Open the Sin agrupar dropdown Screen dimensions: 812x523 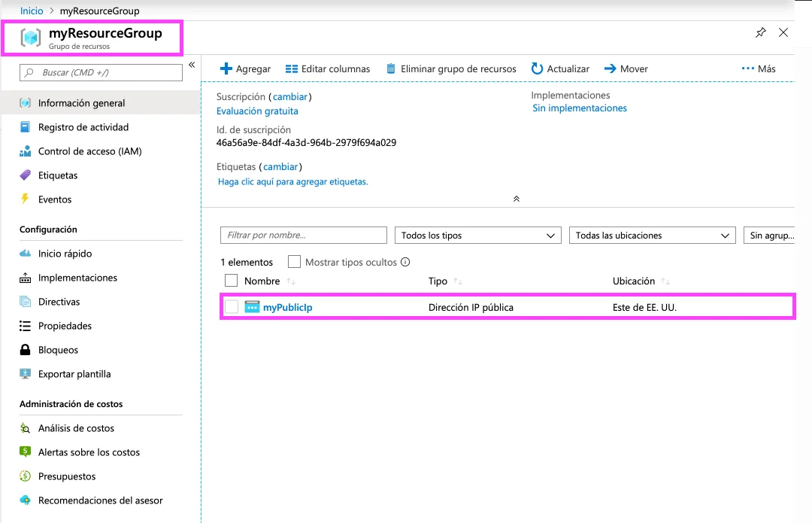tap(769, 236)
